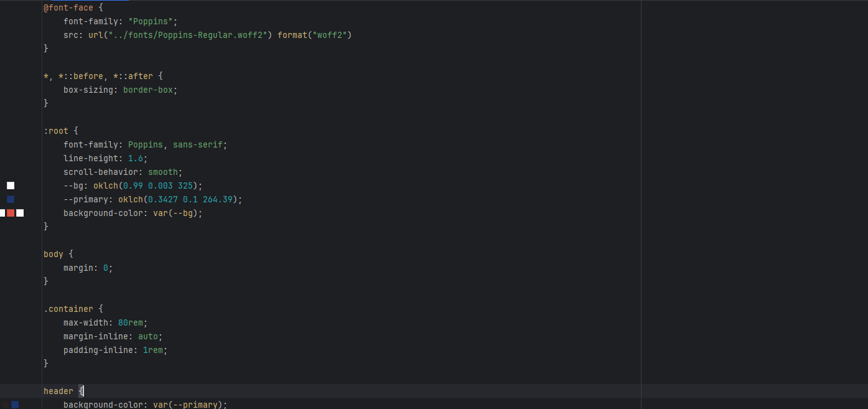Click the 264.39 hue number

click(x=218, y=199)
